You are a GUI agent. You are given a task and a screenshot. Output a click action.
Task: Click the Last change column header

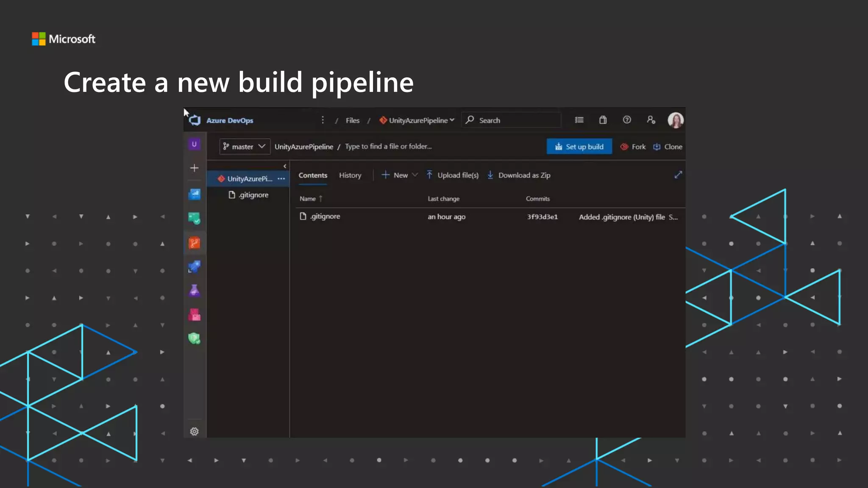pyautogui.click(x=443, y=199)
